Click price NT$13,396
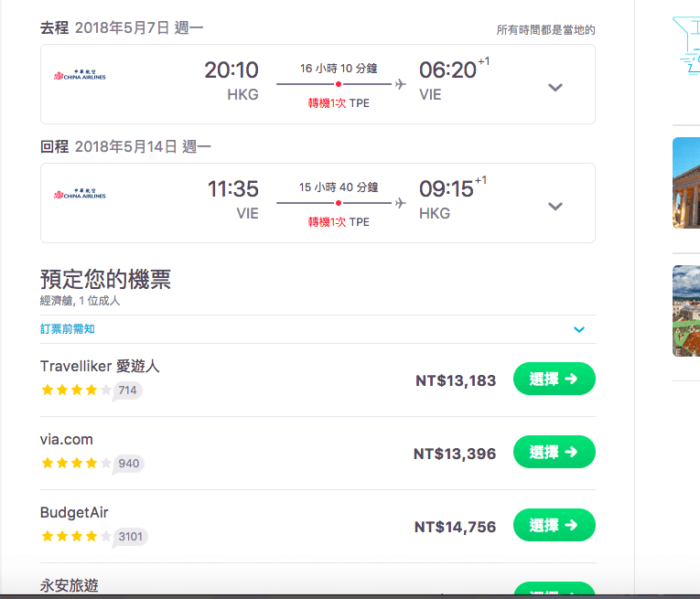Viewport: 700px width, 599px height. [x=455, y=454]
